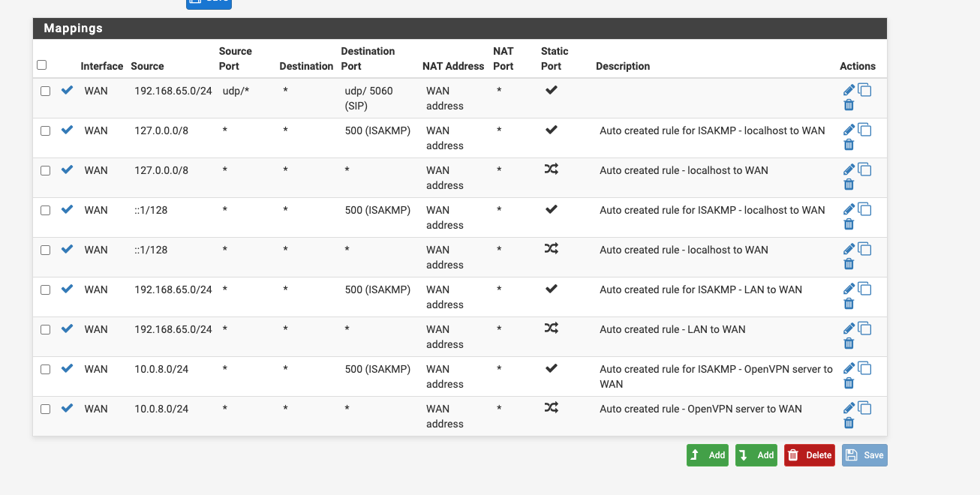
Task: Check the ::1/128 non-ISAKMP rule box
Action: (45, 250)
